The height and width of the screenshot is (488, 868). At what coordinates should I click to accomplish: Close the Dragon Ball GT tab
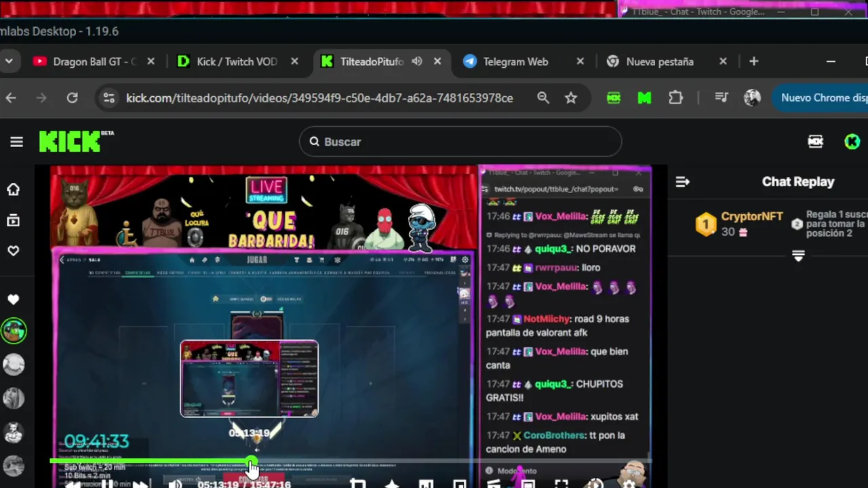151,62
